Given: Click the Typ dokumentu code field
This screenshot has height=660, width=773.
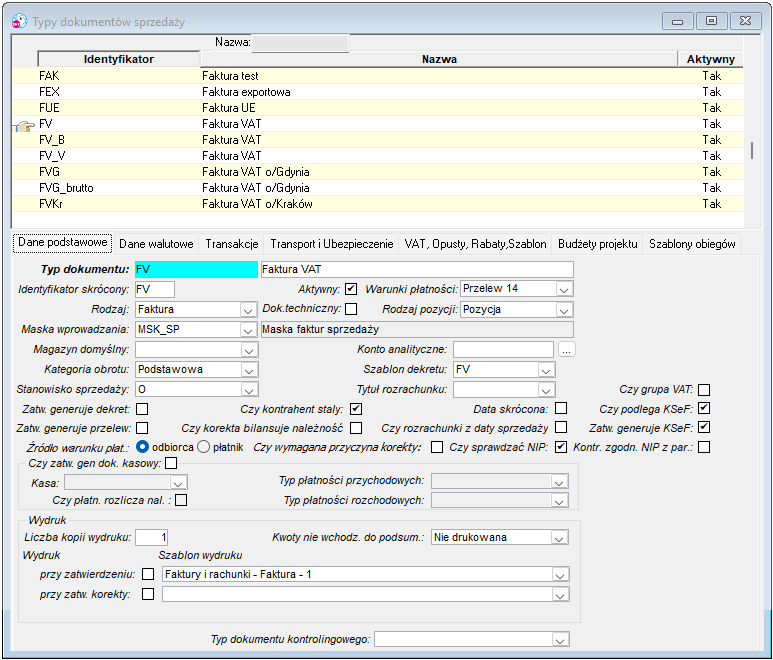Looking at the screenshot, I should pos(196,270).
